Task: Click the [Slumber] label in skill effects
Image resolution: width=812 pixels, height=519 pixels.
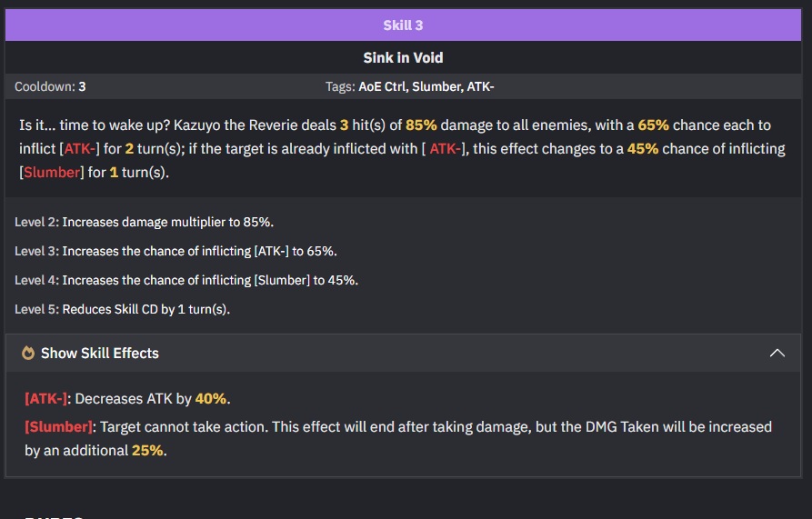Action: 58,427
